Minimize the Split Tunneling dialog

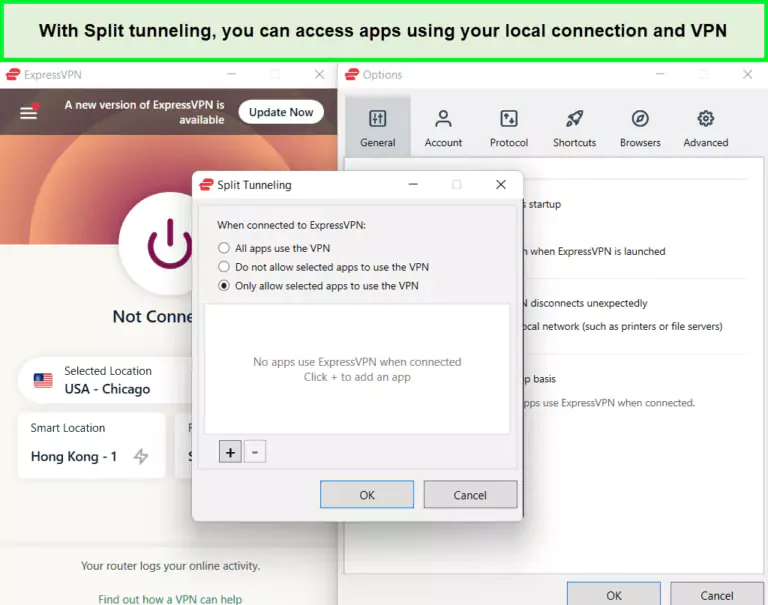413,185
